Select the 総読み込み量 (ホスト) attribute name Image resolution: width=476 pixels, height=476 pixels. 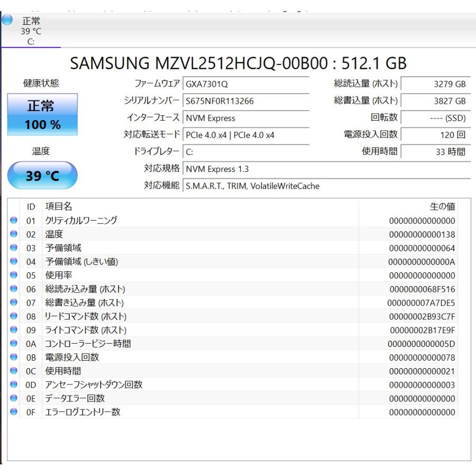(85, 289)
